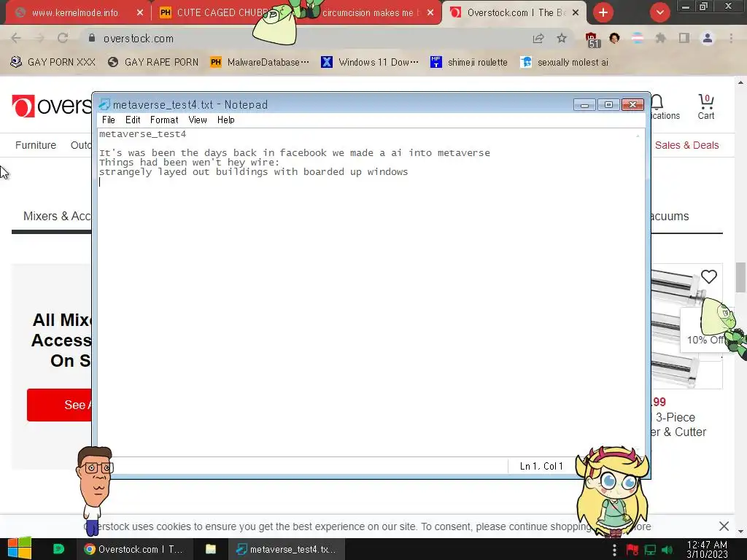
Task: Open the Windows 11 Dow... bookmark
Action: [x=370, y=63]
